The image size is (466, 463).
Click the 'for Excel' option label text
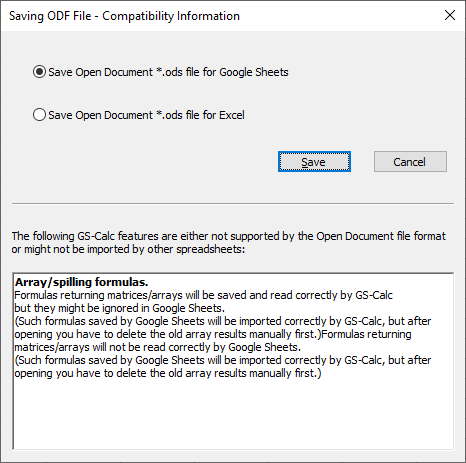(223, 115)
